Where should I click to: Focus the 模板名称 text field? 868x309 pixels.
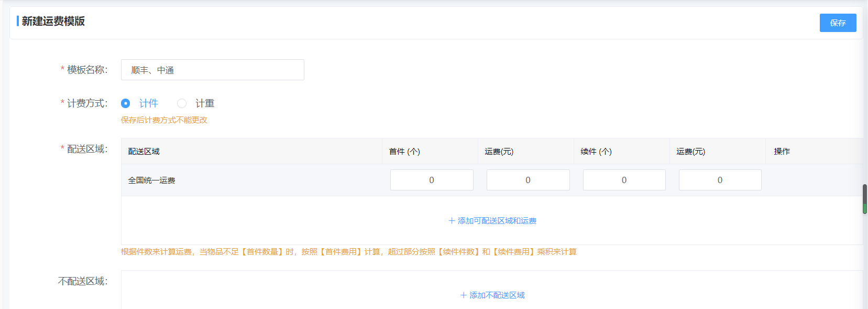(212, 70)
